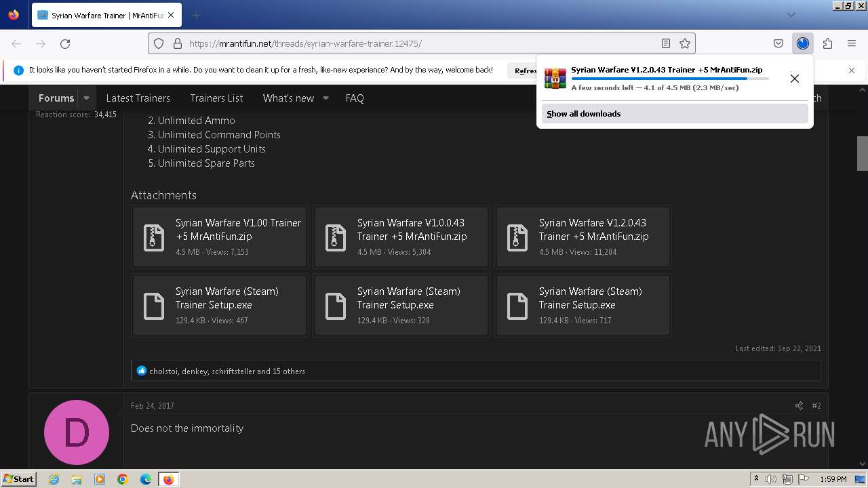
Task: Open the What's new menu item
Action: pos(288,98)
